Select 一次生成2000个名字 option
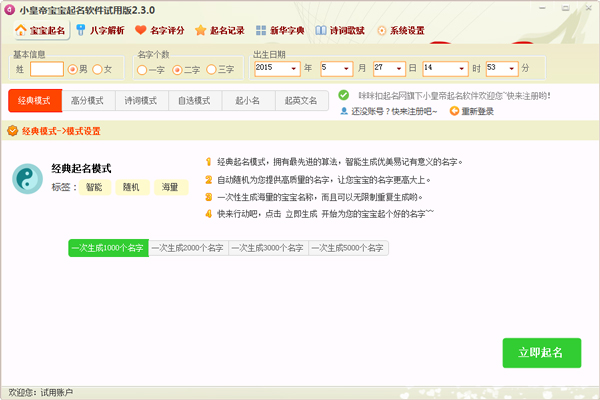600x400 pixels. tap(188, 248)
